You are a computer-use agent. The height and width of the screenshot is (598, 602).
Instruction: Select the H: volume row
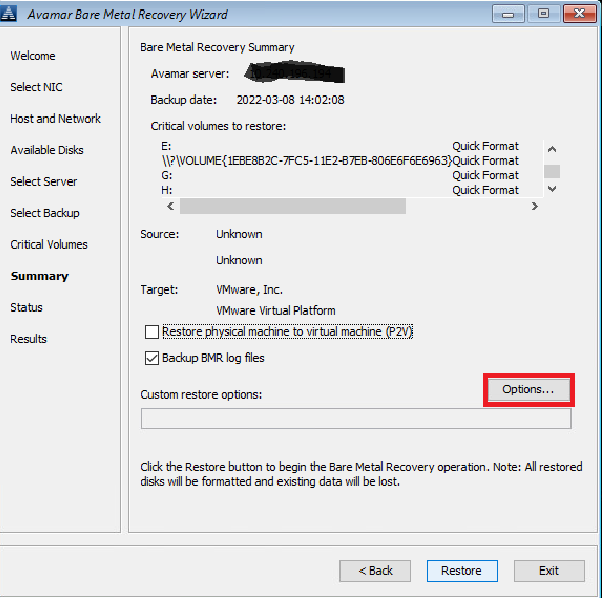[x=340, y=190]
